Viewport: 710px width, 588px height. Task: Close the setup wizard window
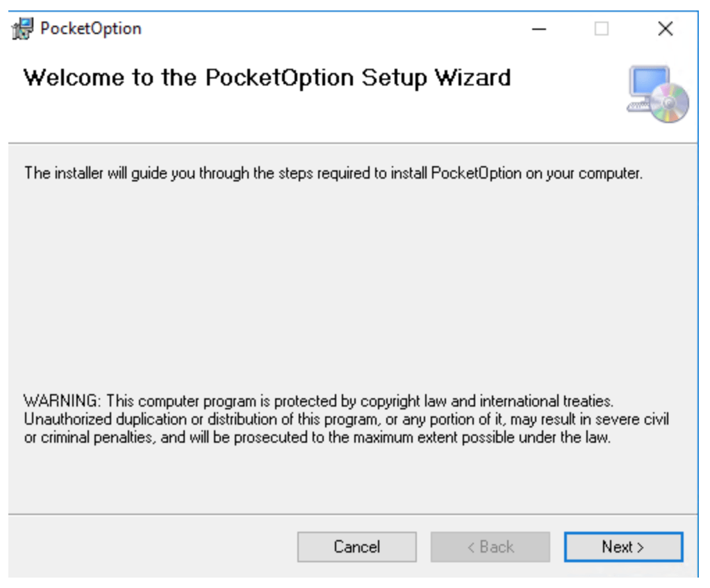[x=666, y=28]
